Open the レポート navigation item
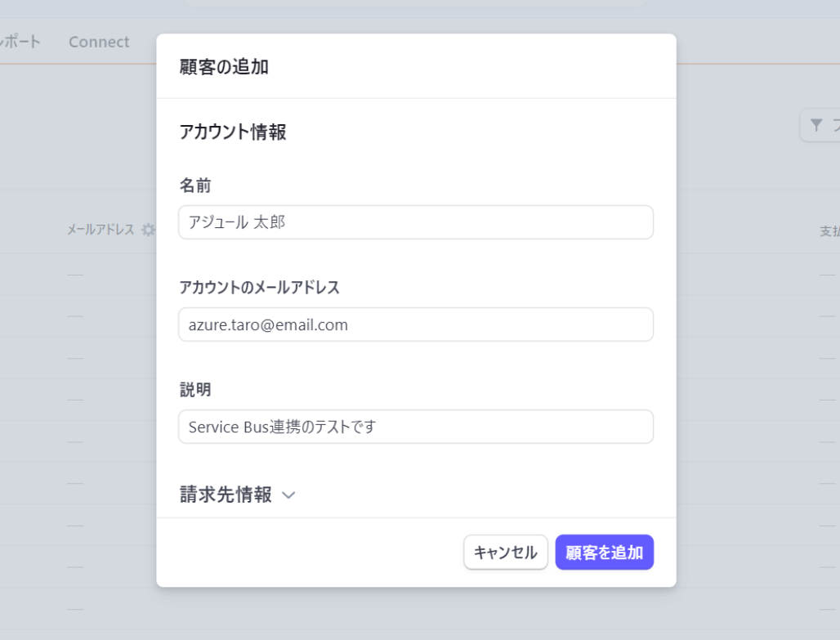The image size is (840, 640). 16,41
